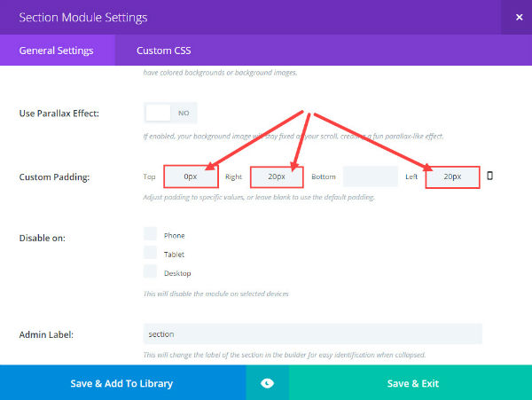Check the Phone checkbox
The width and height of the screenshot is (532, 400).
[x=150, y=234]
